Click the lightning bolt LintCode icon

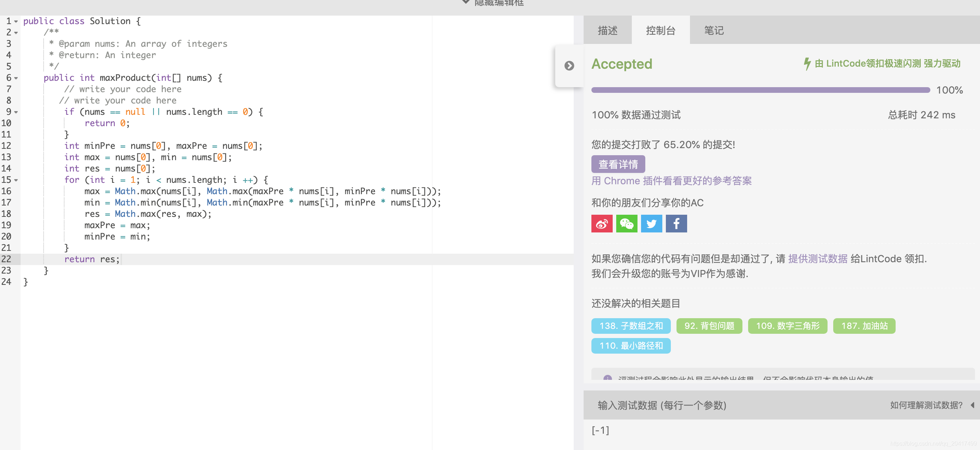tap(807, 63)
